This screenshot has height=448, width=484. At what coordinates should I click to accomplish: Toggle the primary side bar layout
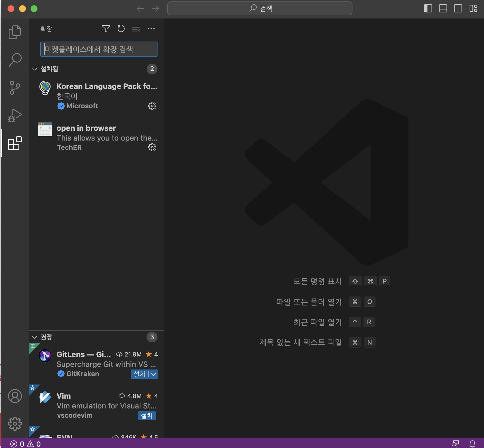tap(428, 9)
